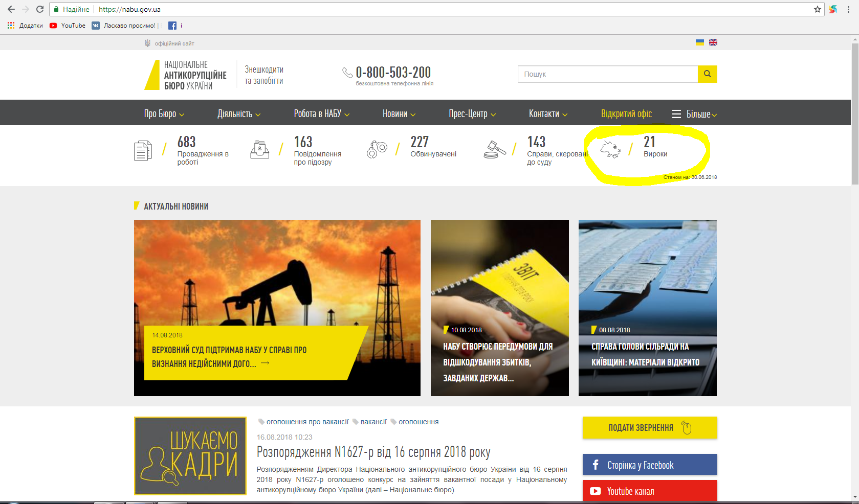Expand the Новини navigation dropdown

click(x=399, y=113)
